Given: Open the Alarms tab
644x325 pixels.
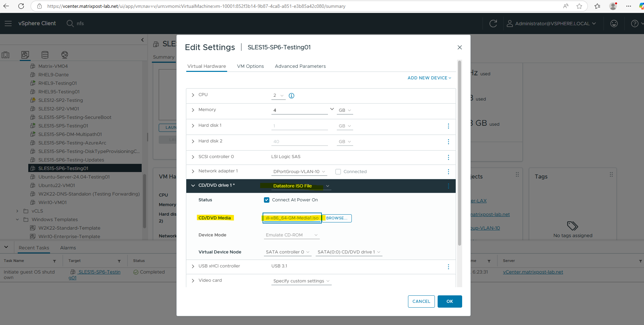Looking at the screenshot, I should (68, 248).
